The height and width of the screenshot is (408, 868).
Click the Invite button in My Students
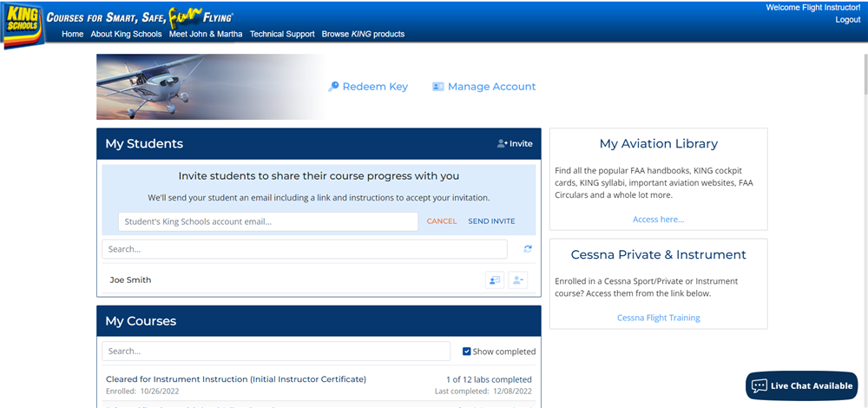pyautogui.click(x=515, y=144)
